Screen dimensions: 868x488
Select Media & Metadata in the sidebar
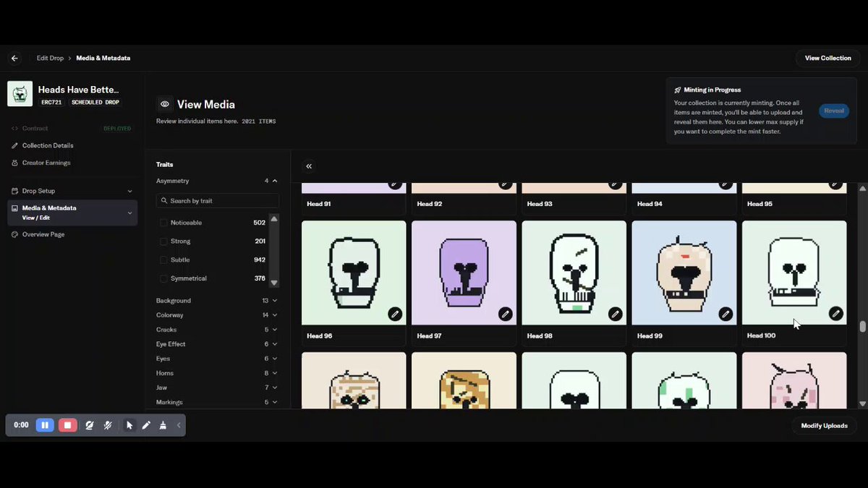(72, 213)
